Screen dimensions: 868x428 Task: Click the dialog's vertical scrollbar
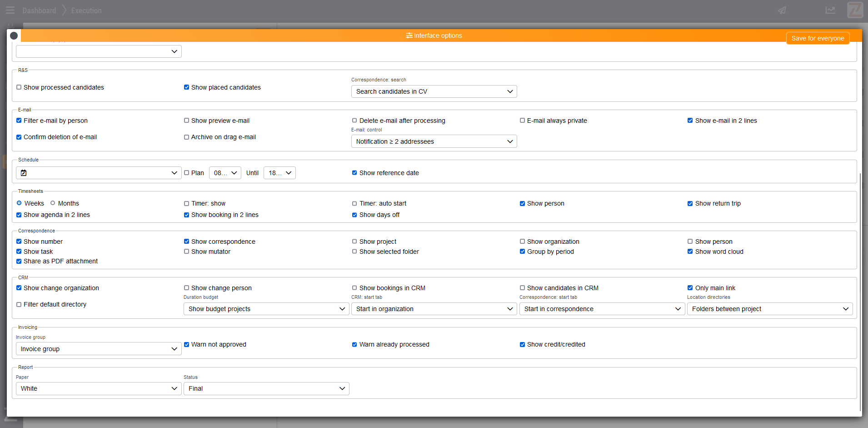coord(860,291)
